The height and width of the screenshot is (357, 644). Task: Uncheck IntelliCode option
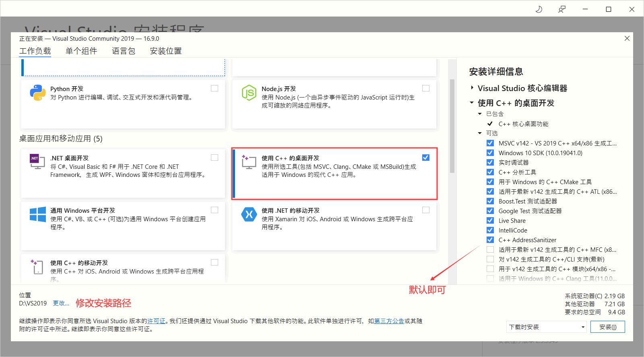coord(490,230)
